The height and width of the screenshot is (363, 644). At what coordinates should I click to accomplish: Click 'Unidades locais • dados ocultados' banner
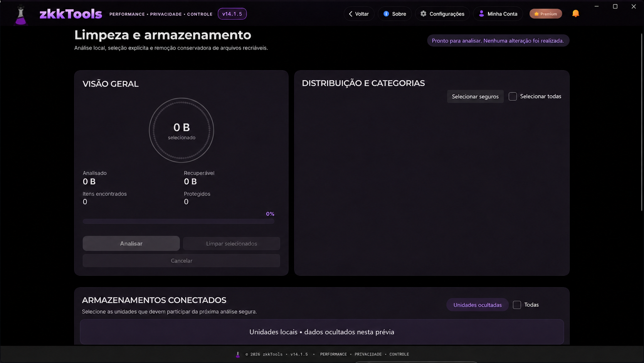pyautogui.click(x=322, y=332)
